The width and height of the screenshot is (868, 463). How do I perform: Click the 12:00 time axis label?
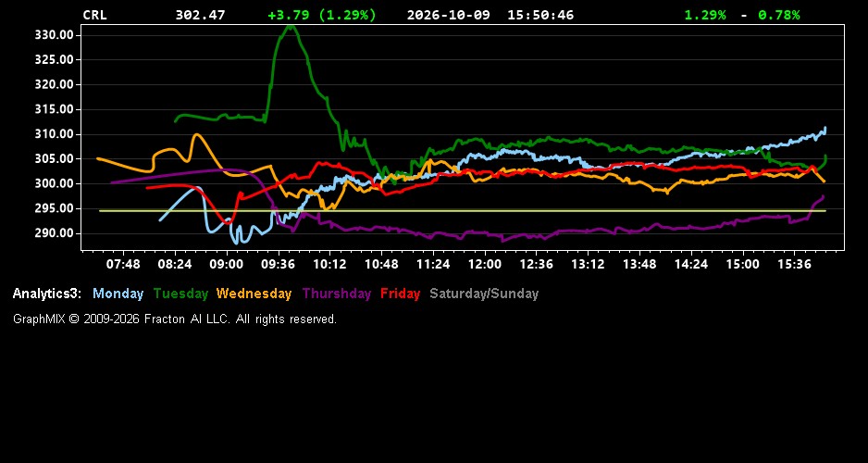[484, 265]
